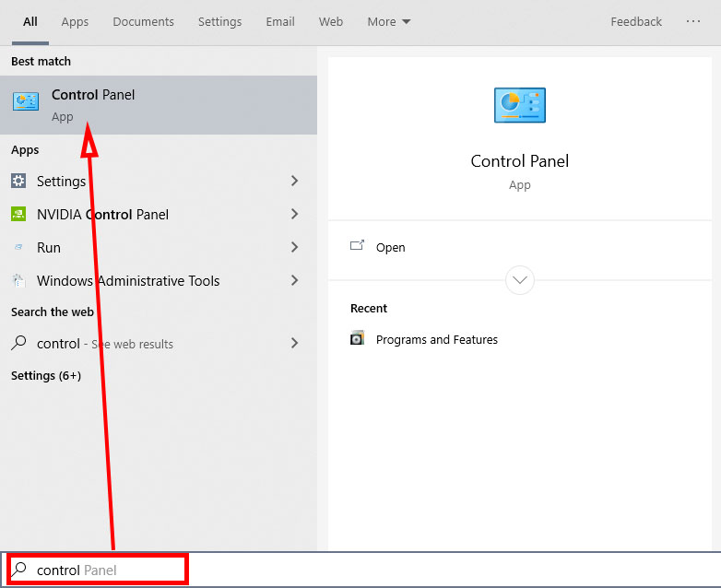Click the Run app icon
The image size is (721, 588).
[x=18, y=247]
